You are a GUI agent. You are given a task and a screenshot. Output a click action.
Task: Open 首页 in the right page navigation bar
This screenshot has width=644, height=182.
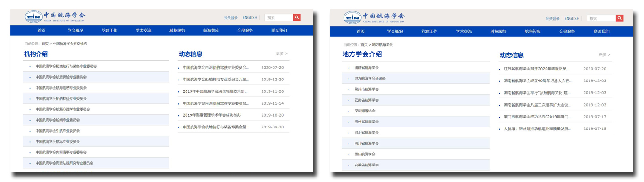[361, 32]
